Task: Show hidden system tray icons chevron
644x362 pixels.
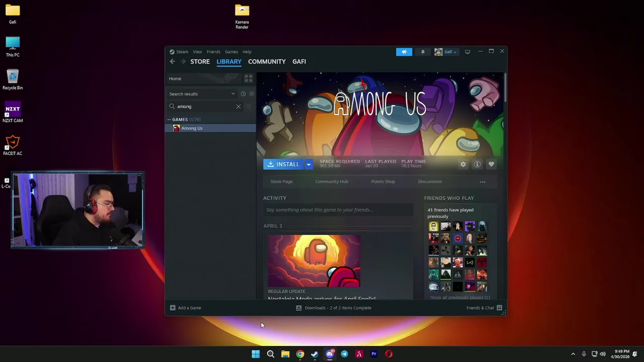Action: pyautogui.click(x=573, y=354)
